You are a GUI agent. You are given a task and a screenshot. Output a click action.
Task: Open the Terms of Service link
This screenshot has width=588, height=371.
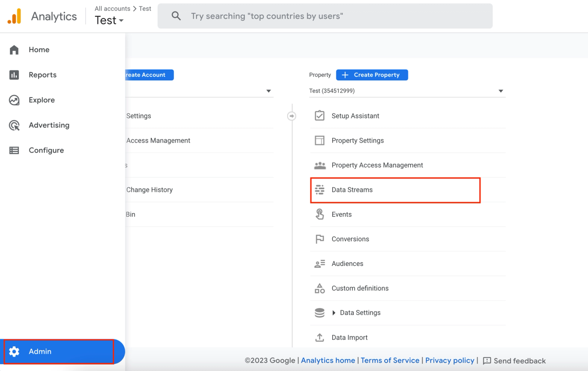[390, 360]
